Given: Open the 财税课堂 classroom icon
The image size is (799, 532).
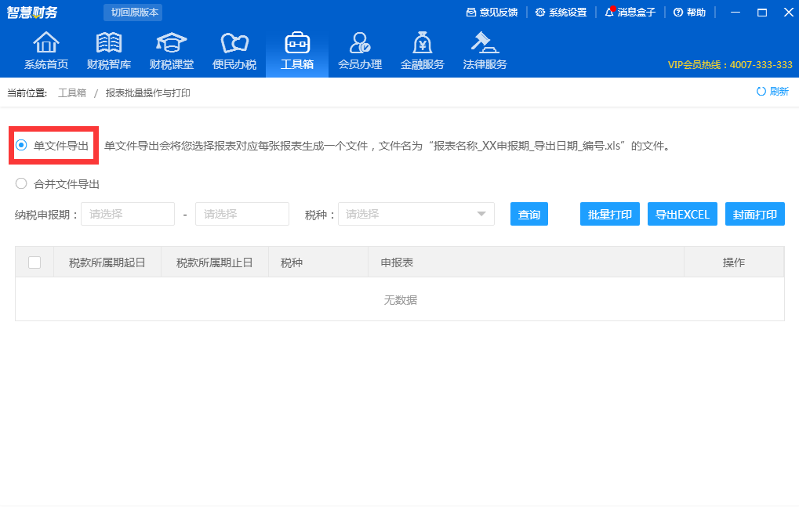Looking at the screenshot, I should [x=171, y=49].
